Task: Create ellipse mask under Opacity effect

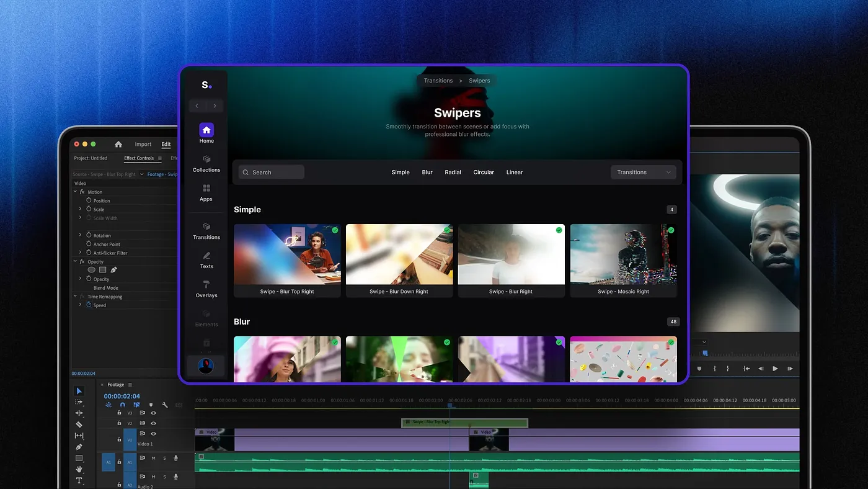Action: click(x=92, y=270)
